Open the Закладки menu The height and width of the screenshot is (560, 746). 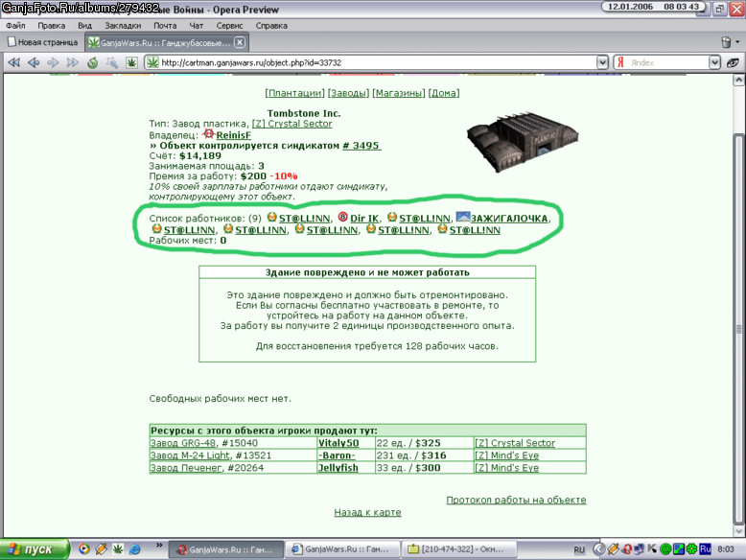(123, 26)
